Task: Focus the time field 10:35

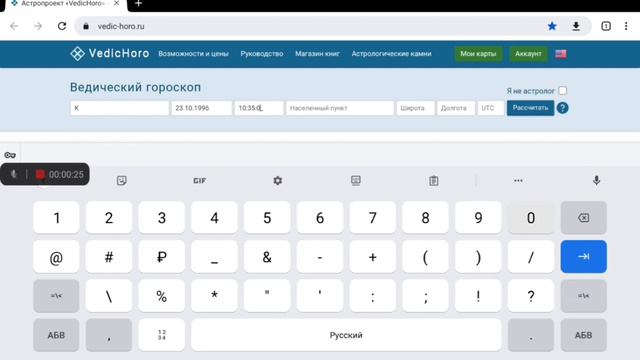Action: [x=258, y=108]
